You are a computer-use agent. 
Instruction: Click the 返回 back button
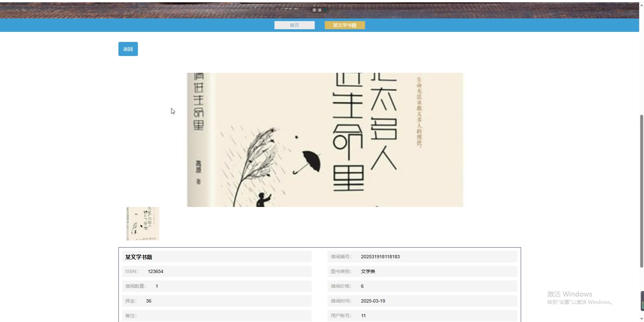(128, 49)
